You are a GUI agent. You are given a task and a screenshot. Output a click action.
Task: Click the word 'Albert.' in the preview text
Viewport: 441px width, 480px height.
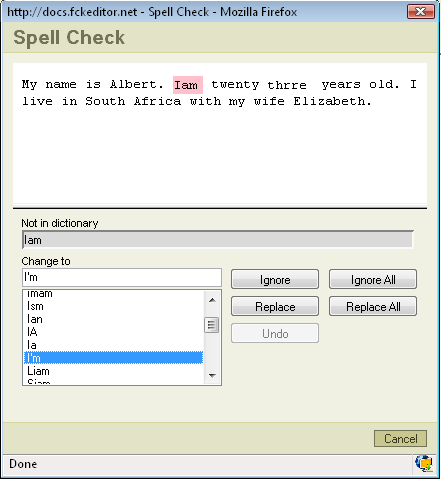pyautogui.click(x=137, y=84)
